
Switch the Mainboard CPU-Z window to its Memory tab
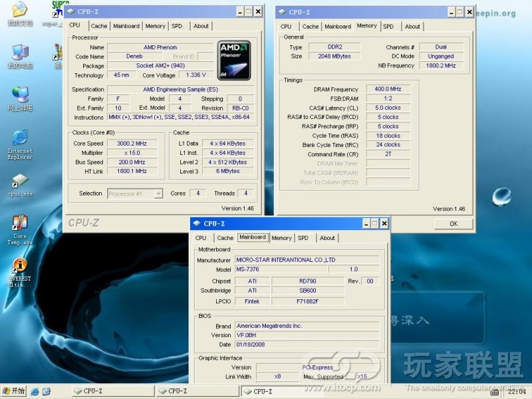(281, 238)
